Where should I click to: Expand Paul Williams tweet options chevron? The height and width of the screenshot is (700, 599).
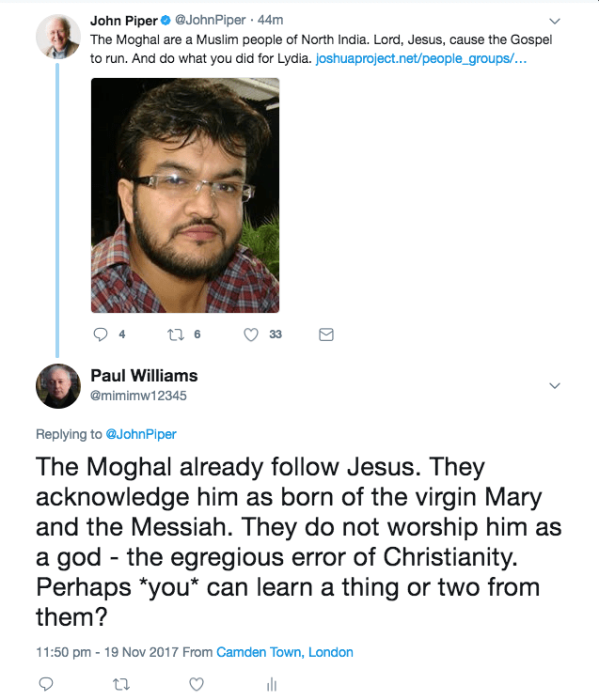pos(555,385)
